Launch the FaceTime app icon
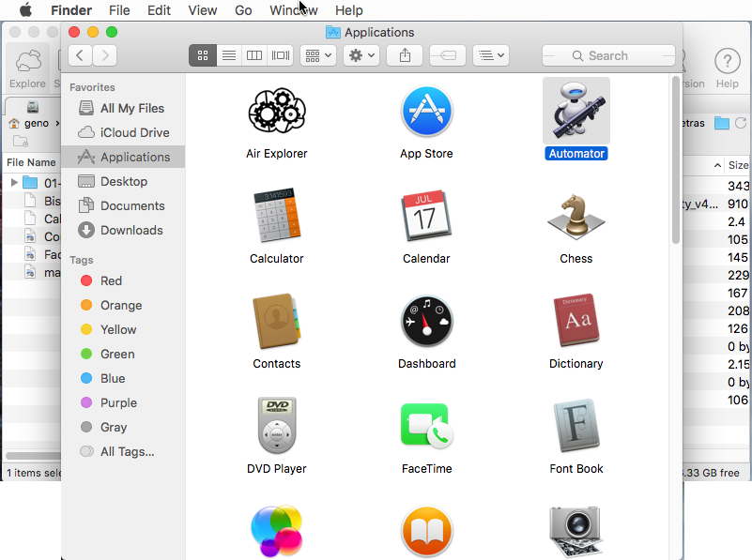This screenshot has height=560, width=752. click(426, 425)
